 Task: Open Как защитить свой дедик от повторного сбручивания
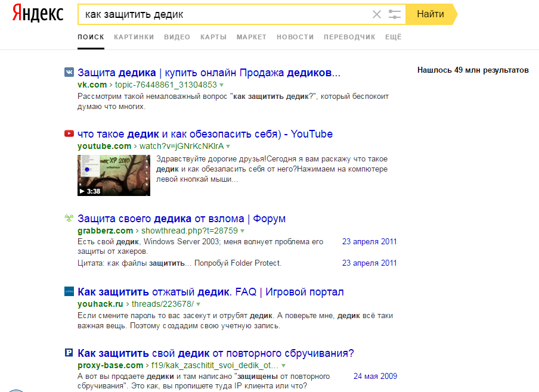pyautogui.click(x=215, y=353)
